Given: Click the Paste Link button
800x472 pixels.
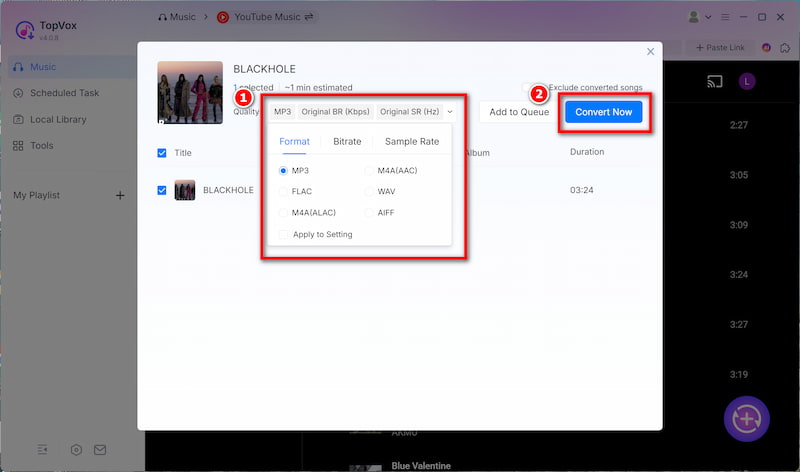Looking at the screenshot, I should [x=720, y=47].
